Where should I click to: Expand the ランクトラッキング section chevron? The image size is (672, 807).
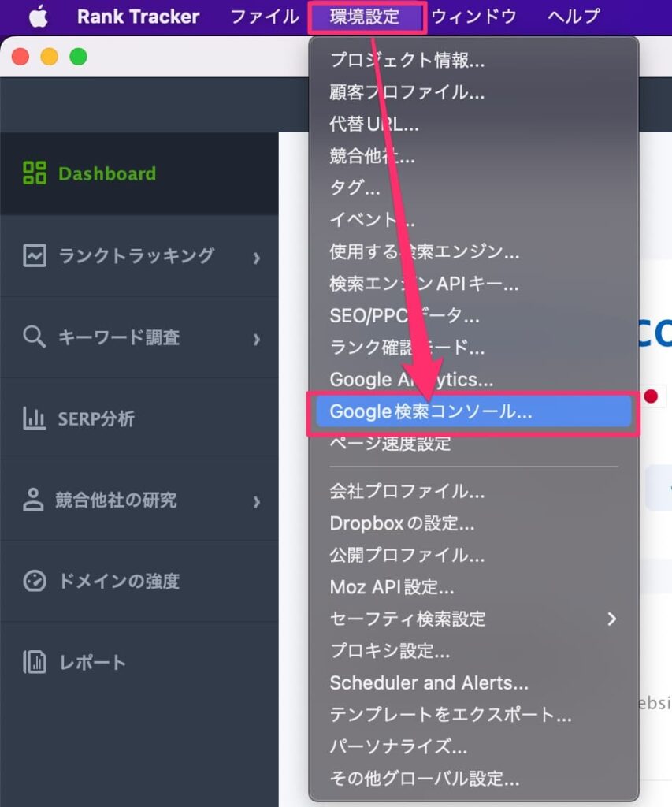[x=256, y=258]
